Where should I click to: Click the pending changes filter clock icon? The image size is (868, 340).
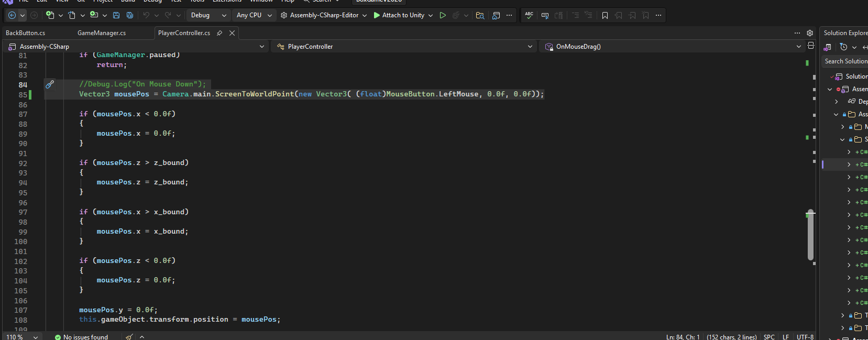[x=843, y=47]
